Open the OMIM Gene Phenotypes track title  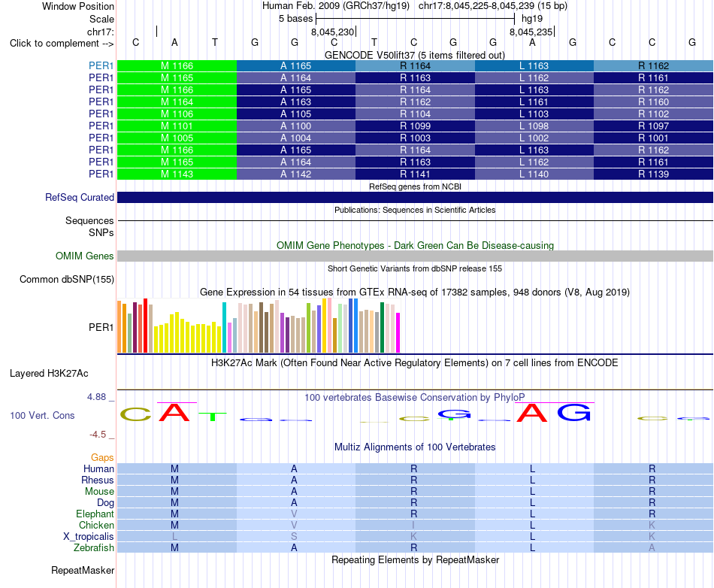pos(415,245)
